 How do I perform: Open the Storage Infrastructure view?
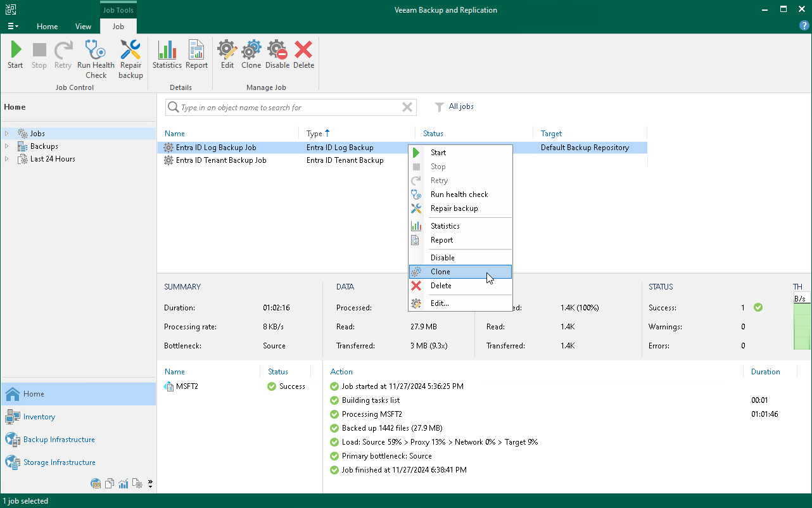click(x=78, y=462)
